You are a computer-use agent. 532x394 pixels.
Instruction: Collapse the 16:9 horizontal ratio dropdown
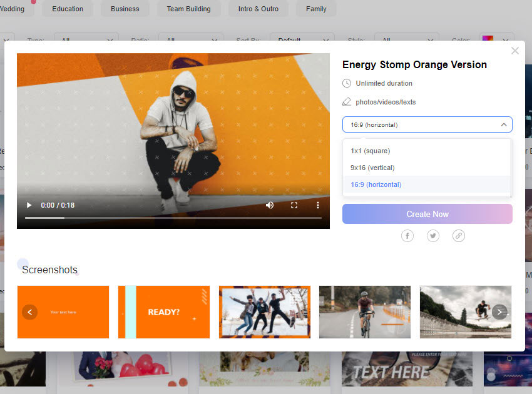click(503, 124)
